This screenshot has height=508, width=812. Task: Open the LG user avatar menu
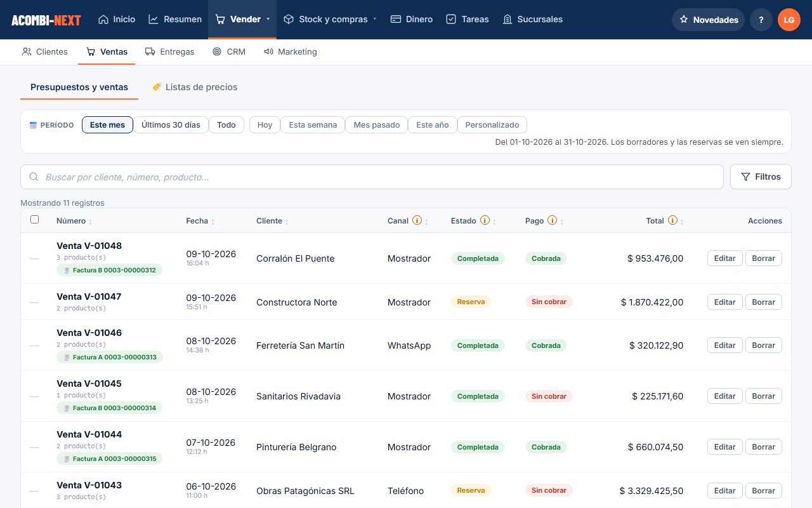tap(789, 20)
